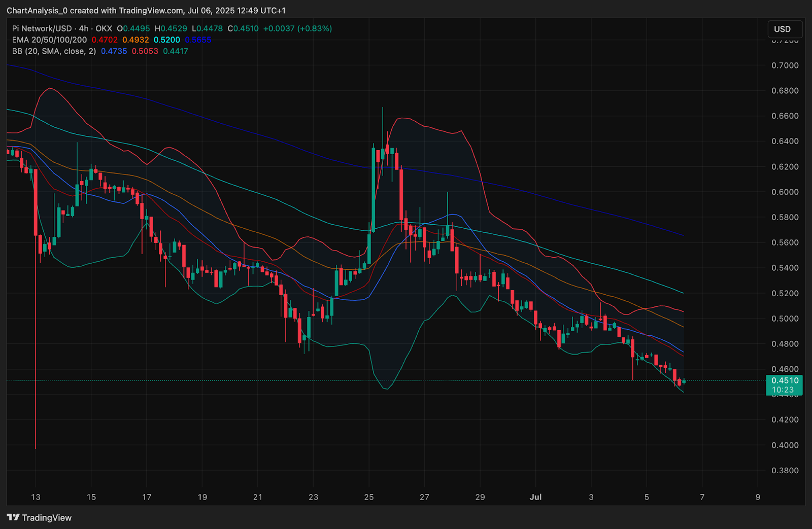This screenshot has height=529, width=812.
Task: Click the 0.7000 price axis label
Action: click(785, 65)
